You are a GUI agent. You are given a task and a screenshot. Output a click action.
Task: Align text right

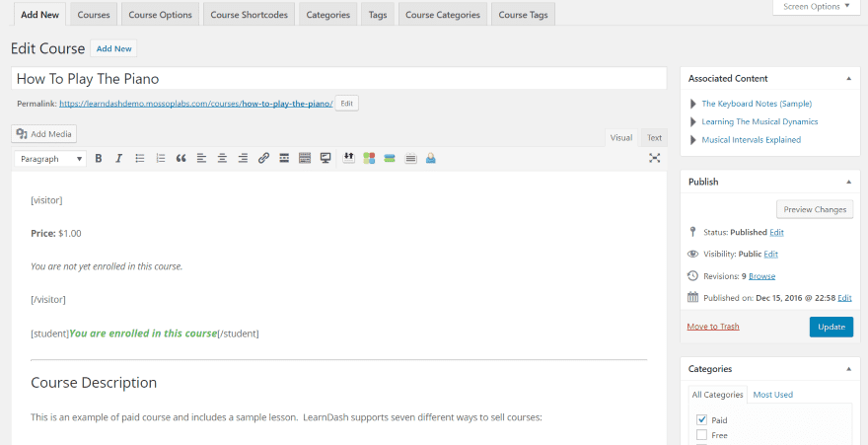[x=243, y=159]
